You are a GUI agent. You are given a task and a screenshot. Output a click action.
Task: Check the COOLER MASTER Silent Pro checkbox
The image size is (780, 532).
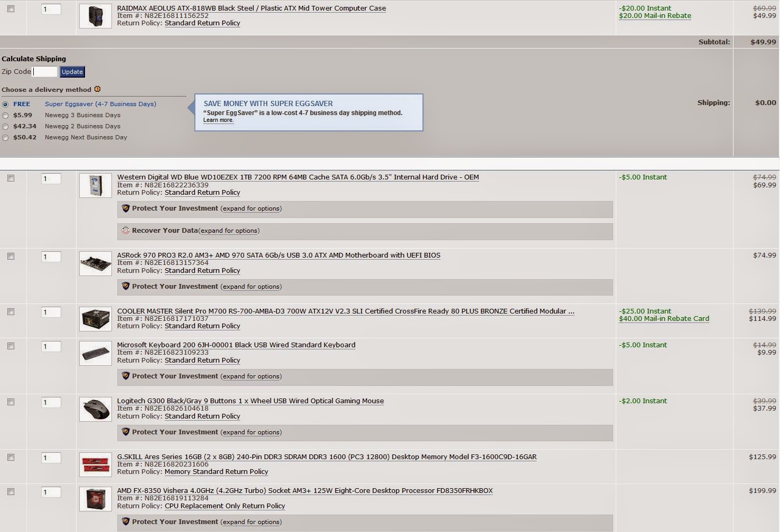click(x=11, y=312)
